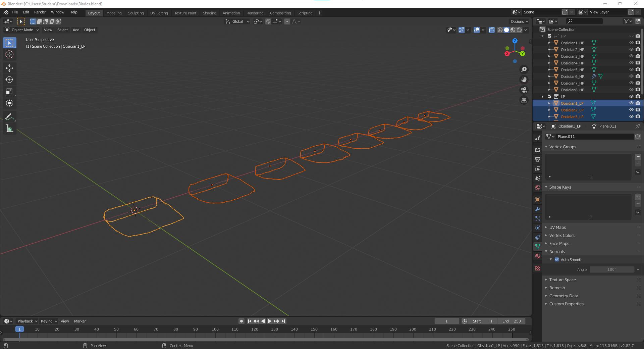The height and width of the screenshot is (349, 644).
Task: Open viewport Options dropdown
Action: 519,21
